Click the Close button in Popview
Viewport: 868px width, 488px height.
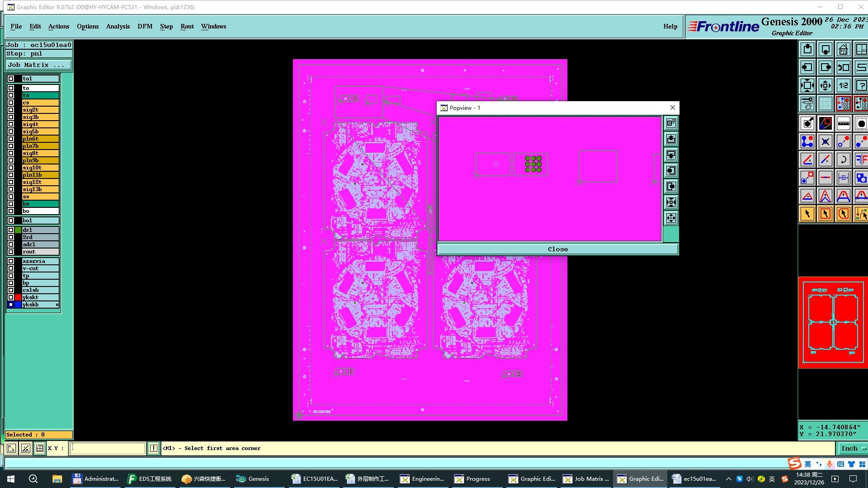[557, 249]
